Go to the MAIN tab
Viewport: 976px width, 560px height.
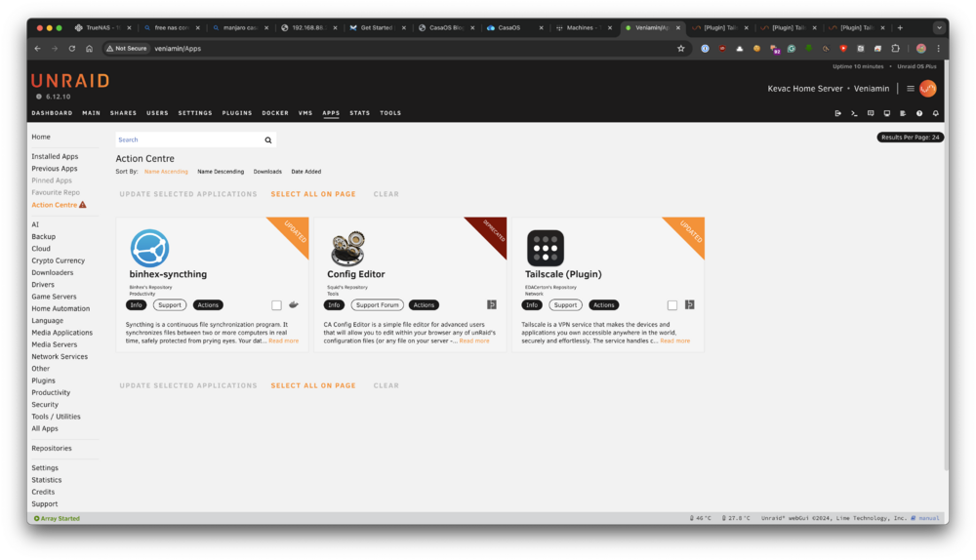91,113
